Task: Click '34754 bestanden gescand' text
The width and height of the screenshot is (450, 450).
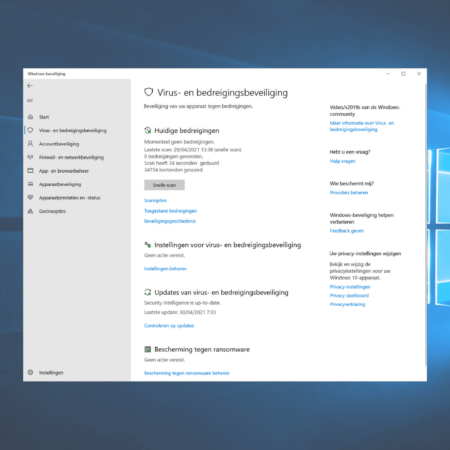Action: tap(174, 170)
